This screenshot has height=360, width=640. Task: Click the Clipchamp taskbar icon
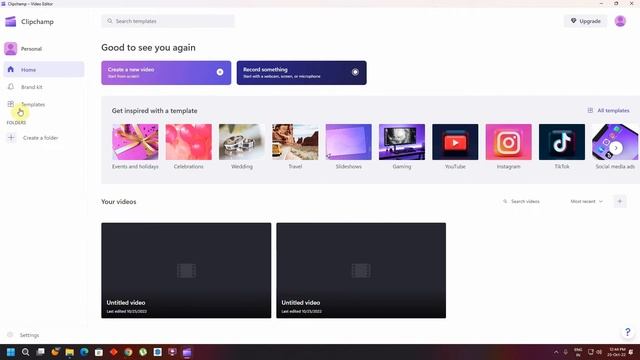point(187,352)
